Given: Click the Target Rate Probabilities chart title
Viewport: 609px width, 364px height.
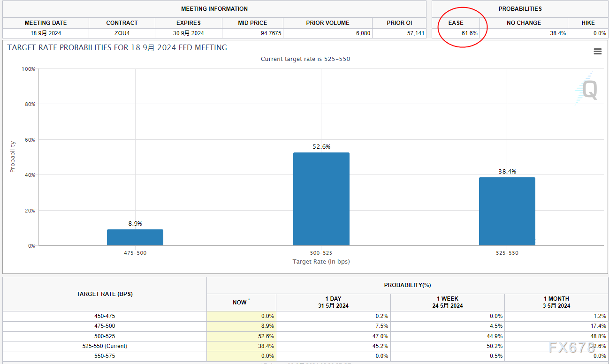Looking at the screenshot, I should (x=117, y=48).
